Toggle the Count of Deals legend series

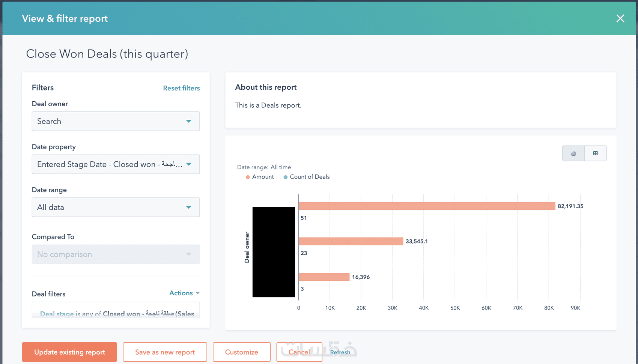pos(307,177)
